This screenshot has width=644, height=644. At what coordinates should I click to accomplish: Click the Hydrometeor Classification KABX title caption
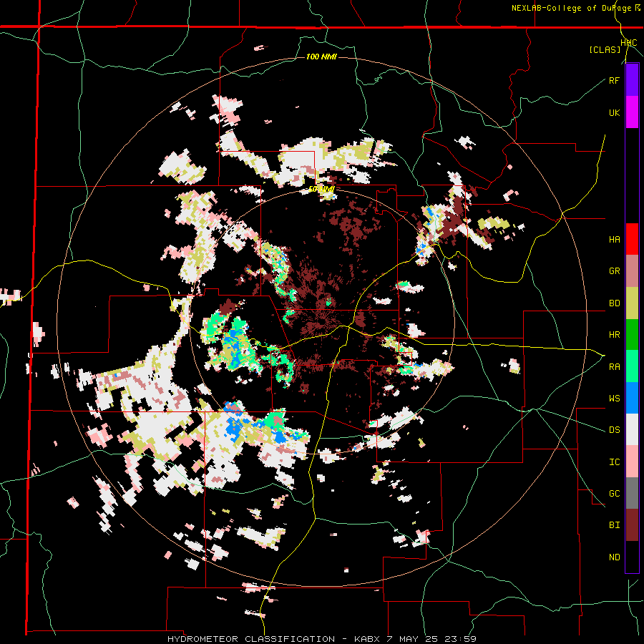(x=321, y=639)
